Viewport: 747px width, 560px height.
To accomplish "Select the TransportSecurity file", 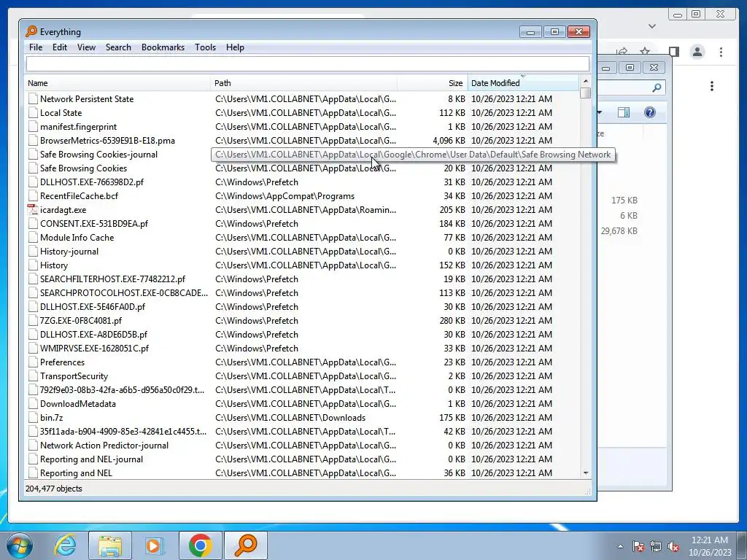I will (x=74, y=376).
